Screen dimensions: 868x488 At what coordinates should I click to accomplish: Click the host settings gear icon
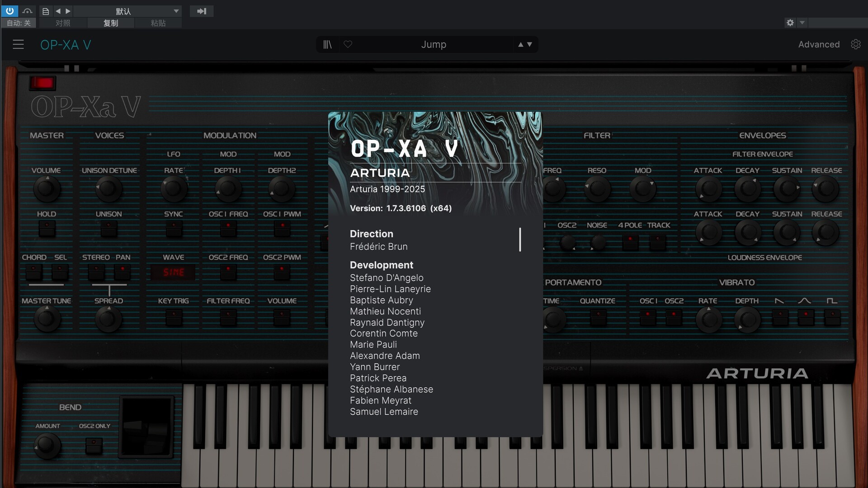pyautogui.click(x=790, y=23)
